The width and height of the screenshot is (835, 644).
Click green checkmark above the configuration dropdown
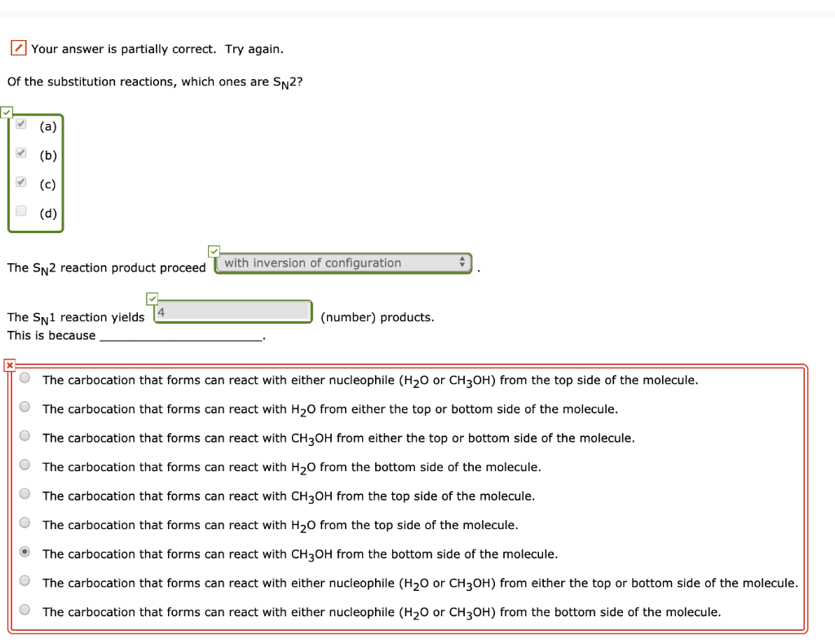pos(214,250)
